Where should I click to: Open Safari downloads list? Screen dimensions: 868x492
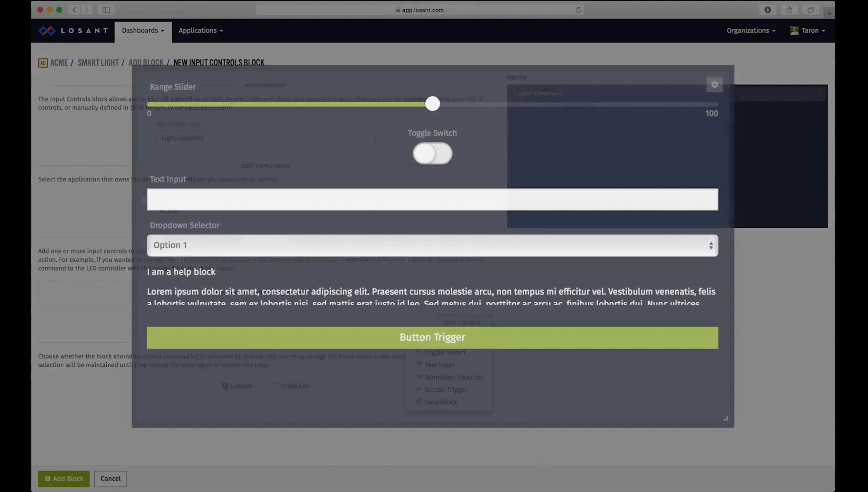(x=767, y=10)
